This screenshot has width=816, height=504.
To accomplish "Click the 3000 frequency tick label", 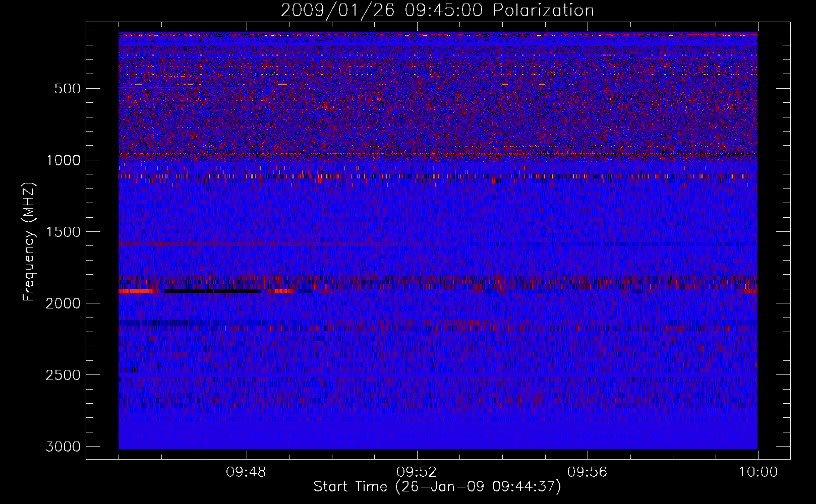I will (x=64, y=447).
